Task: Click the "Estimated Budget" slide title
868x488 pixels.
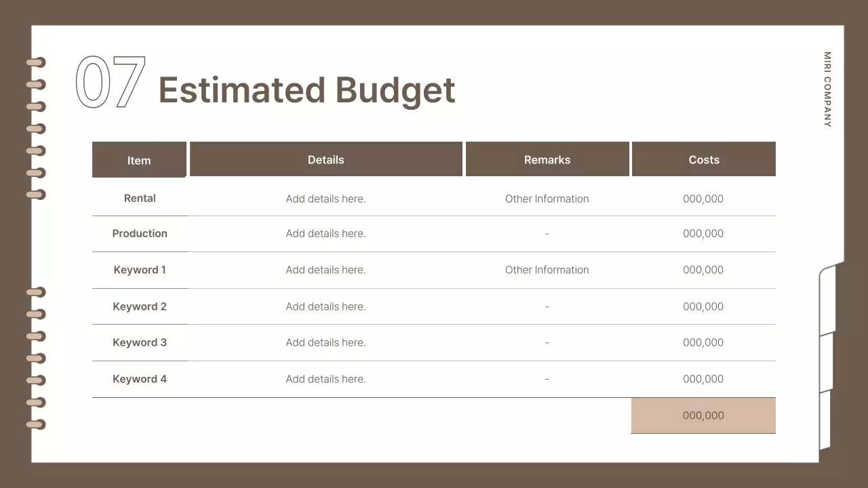Action: 307,90
